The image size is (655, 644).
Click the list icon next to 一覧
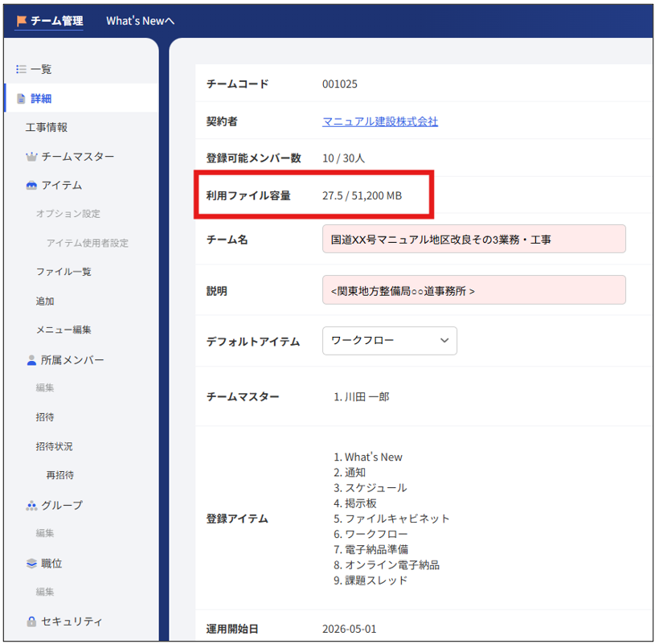(x=21, y=69)
